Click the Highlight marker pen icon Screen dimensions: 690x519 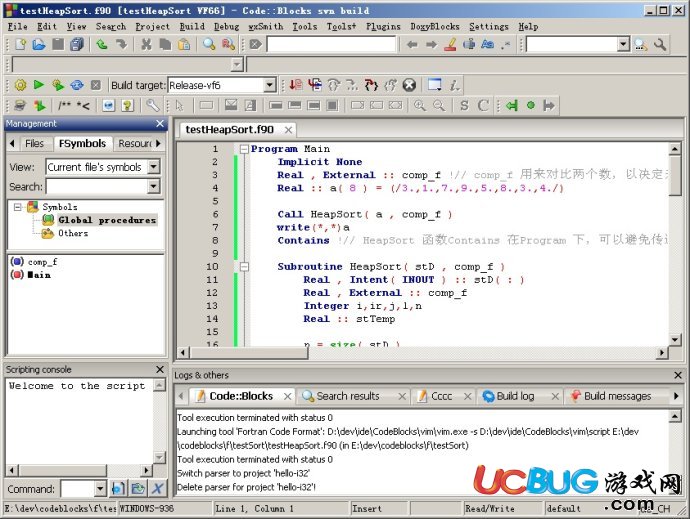450,44
